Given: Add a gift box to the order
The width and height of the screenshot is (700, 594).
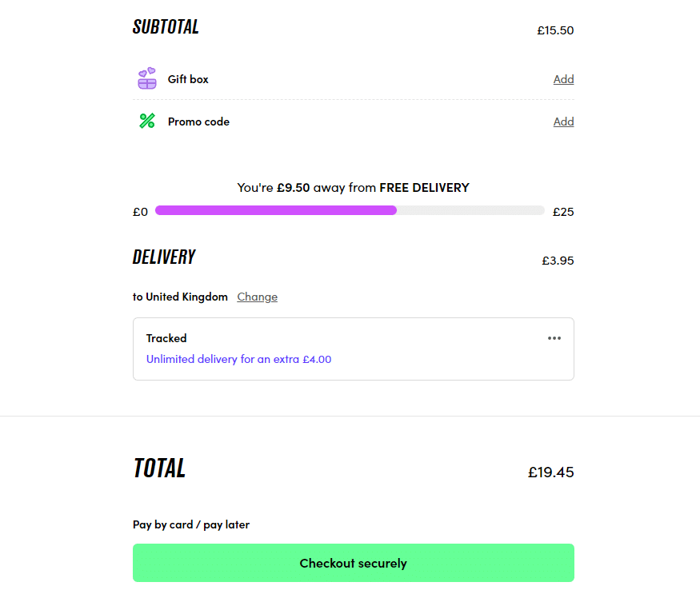Looking at the screenshot, I should pyautogui.click(x=563, y=78).
